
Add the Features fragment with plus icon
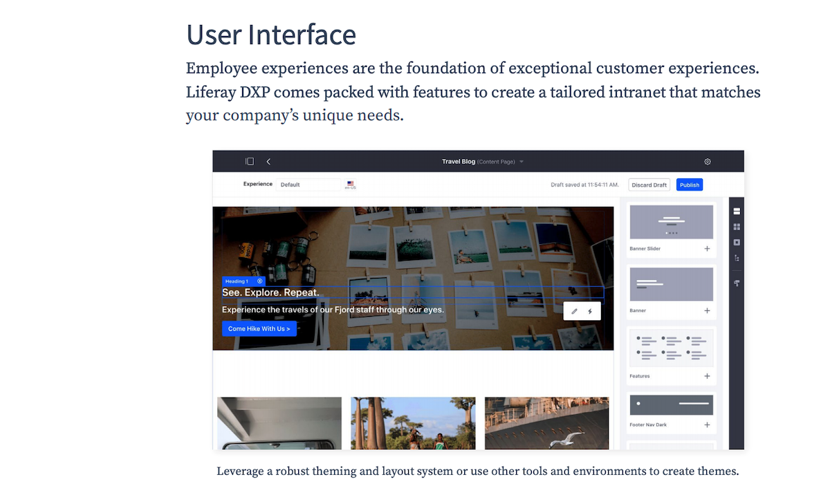pos(707,376)
